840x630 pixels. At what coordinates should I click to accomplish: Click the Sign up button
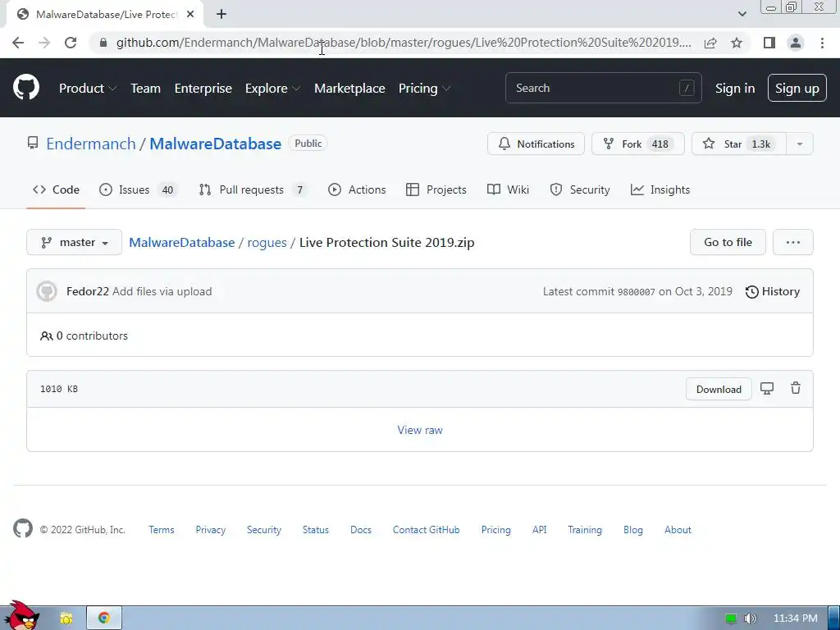pyautogui.click(x=797, y=89)
